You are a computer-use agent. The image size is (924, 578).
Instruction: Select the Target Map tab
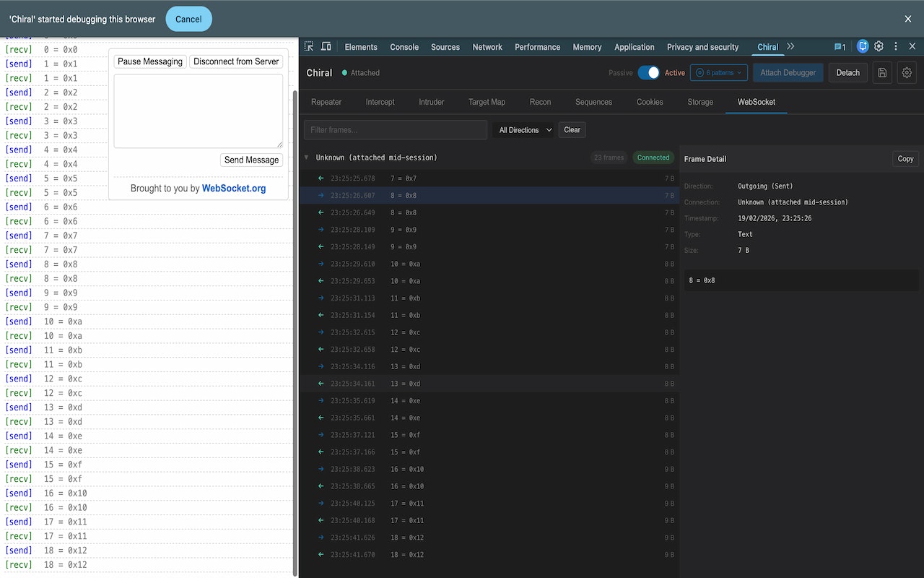[x=487, y=102]
